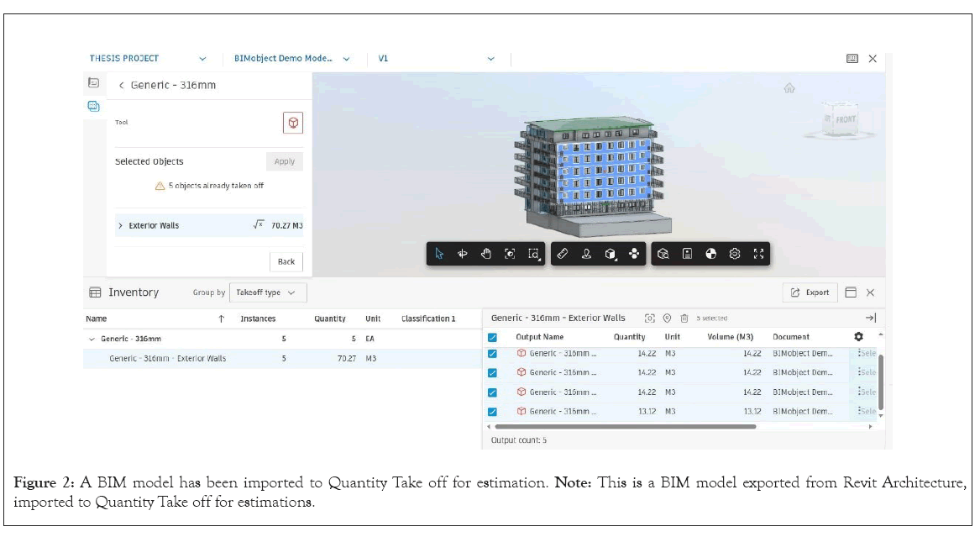Open the Model Browser icon

[x=663, y=254]
